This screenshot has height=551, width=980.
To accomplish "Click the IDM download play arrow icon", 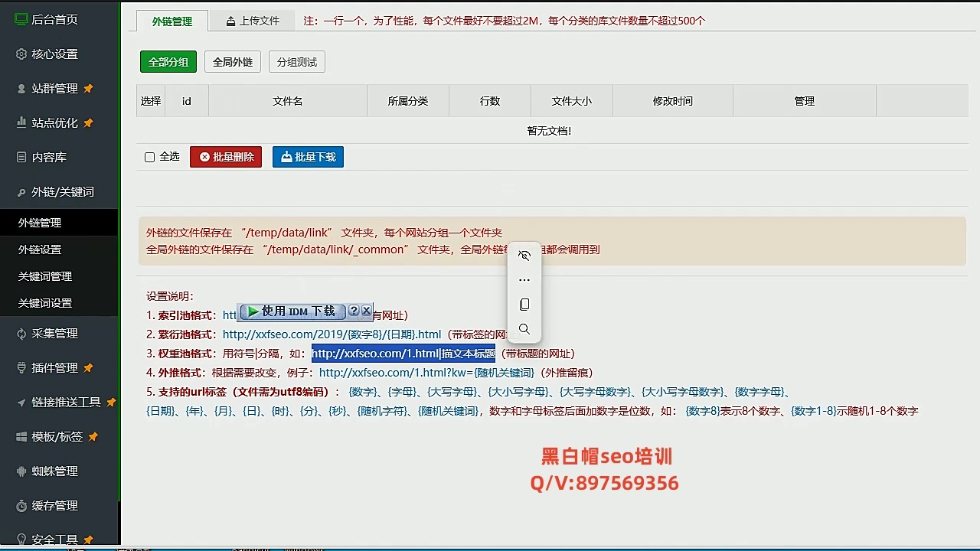I will point(253,311).
